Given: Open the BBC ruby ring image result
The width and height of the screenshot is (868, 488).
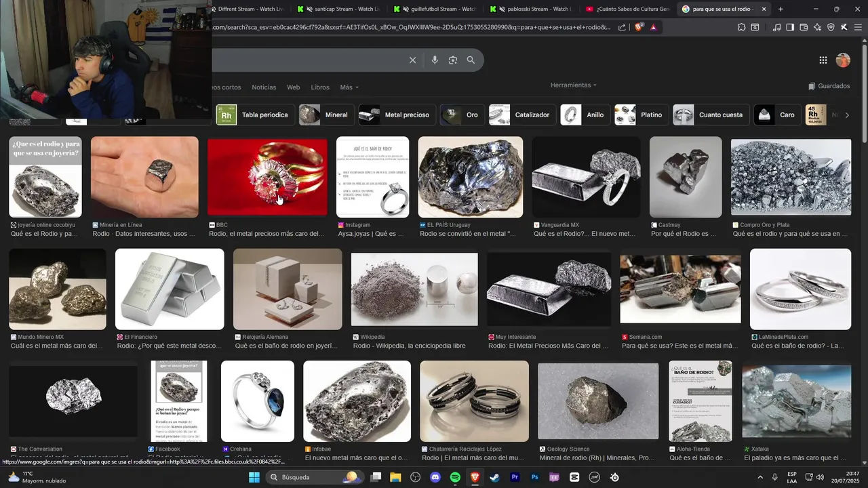Looking at the screenshot, I should [x=267, y=176].
